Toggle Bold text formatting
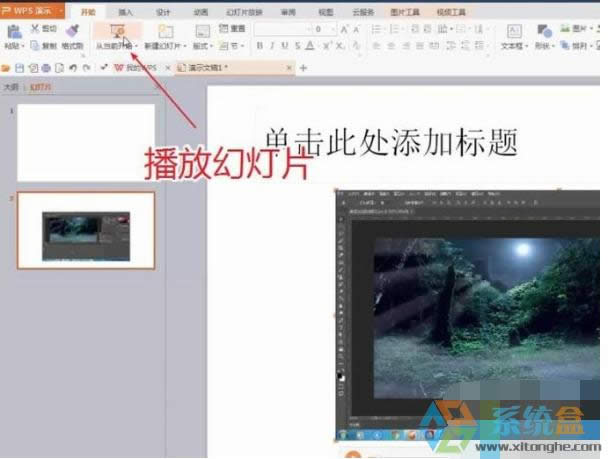This screenshot has height=459, width=612. point(259,46)
